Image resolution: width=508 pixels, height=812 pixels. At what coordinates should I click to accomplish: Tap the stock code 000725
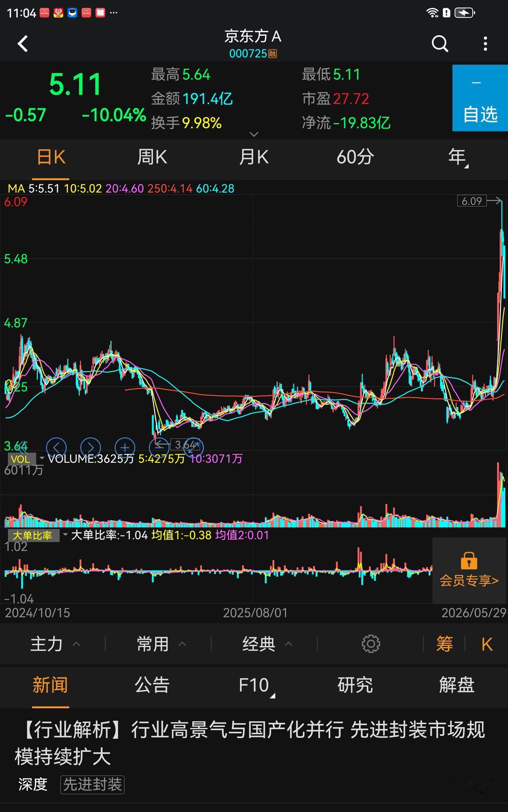(248, 54)
